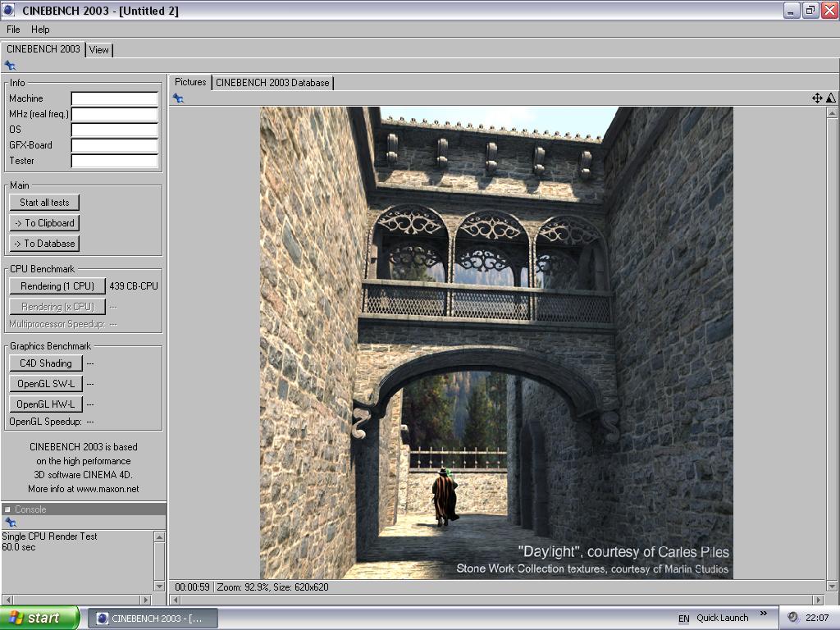Screen dimensions: 840x630
Task: Expand Quick Launch chevron on the taskbar
Action: 764,614
